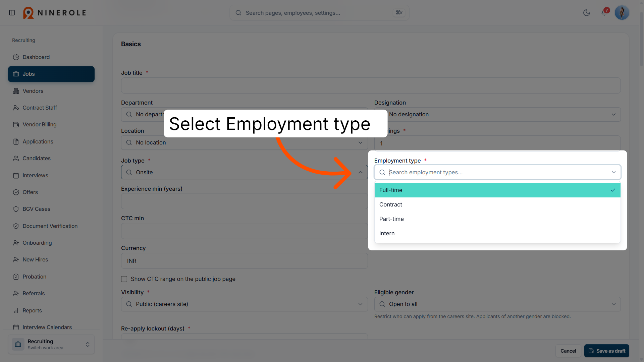
Task: Click Save as draft button
Action: 606,351
